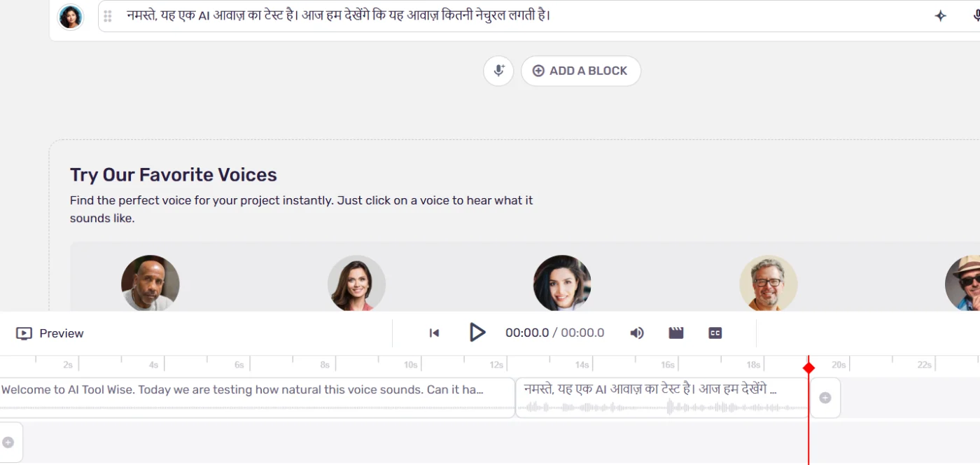Click the round microphone button beside Add a Block
Screen dimensions: 980x465
[498, 71]
